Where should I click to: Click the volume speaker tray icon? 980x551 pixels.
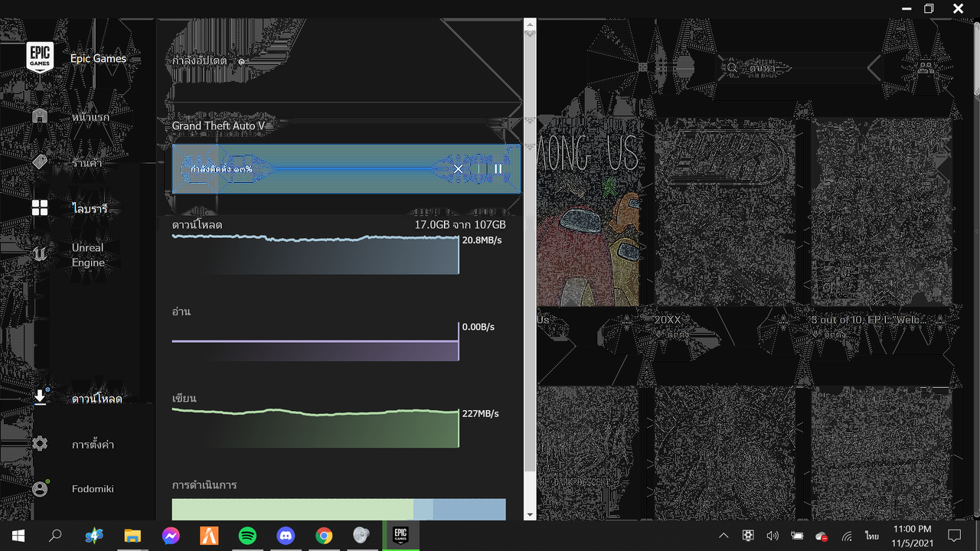[x=773, y=536]
